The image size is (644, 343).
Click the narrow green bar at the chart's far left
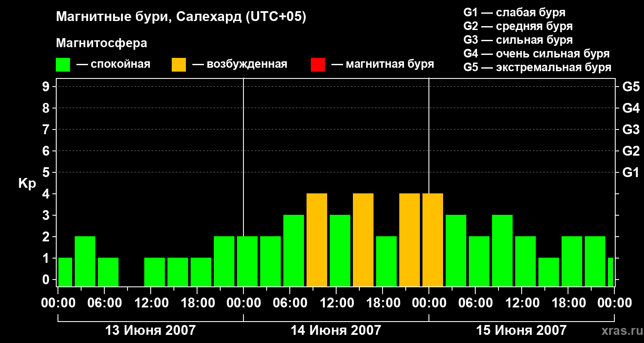click(x=65, y=272)
